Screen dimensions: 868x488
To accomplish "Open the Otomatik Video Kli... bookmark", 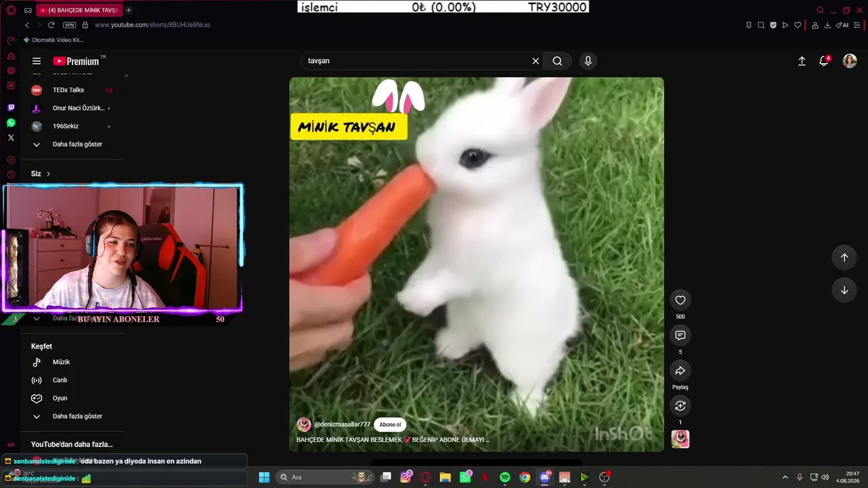I will (x=54, y=40).
